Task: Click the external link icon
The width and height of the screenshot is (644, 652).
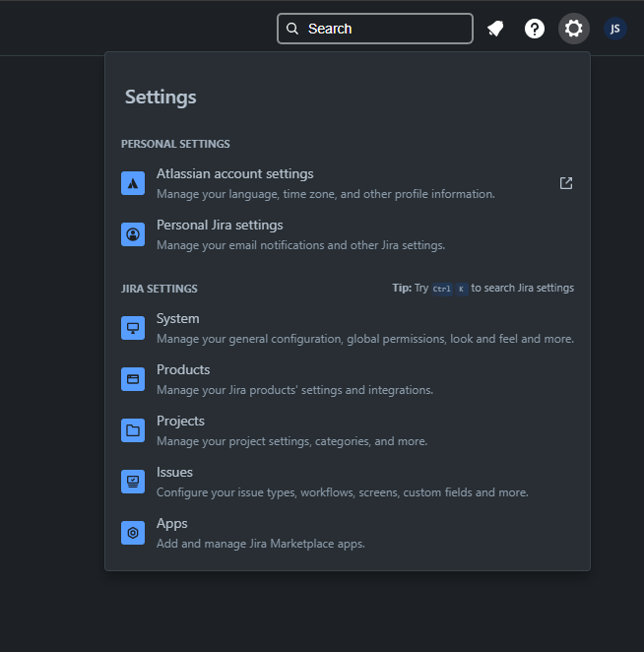Action: pos(566,183)
